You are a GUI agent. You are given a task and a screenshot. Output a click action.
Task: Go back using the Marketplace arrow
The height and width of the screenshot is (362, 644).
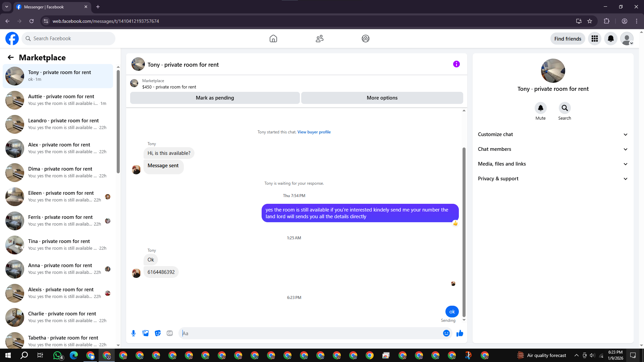coord(11,58)
